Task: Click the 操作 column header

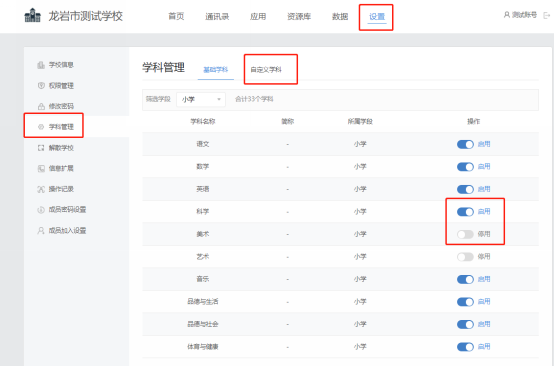Action: point(473,122)
